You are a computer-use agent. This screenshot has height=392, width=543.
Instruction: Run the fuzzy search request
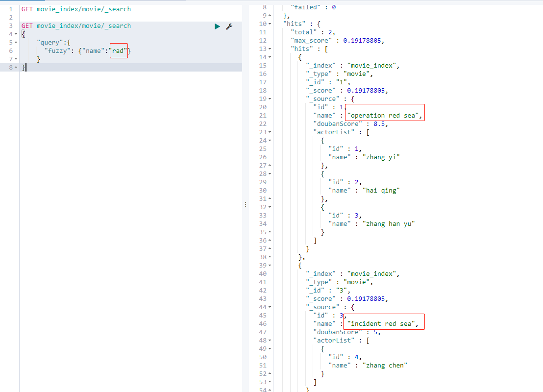[x=217, y=26]
